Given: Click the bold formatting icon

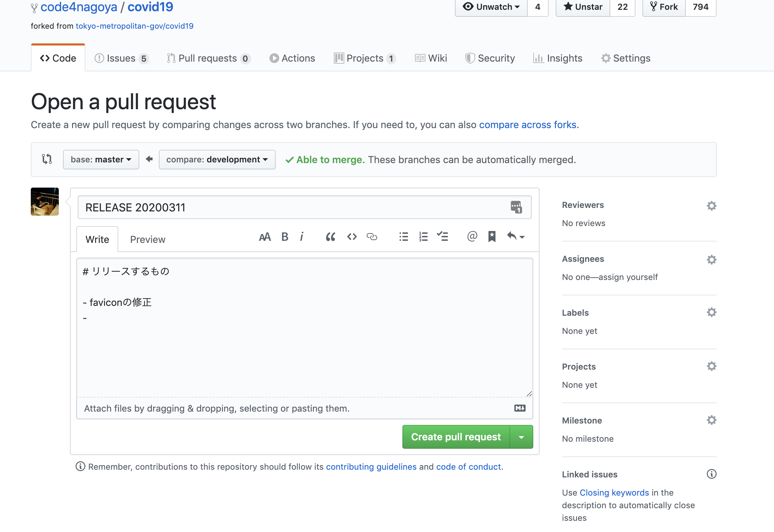Looking at the screenshot, I should click(x=285, y=237).
